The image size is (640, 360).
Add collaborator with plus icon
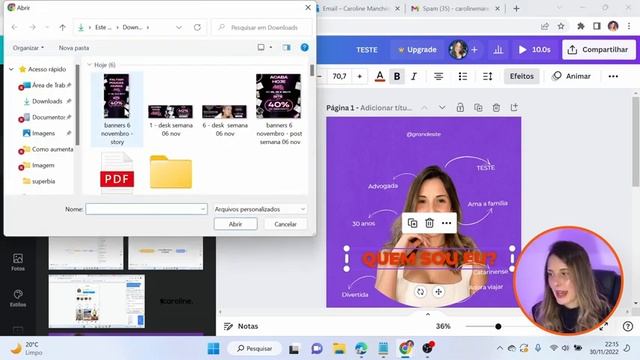[474, 49]
